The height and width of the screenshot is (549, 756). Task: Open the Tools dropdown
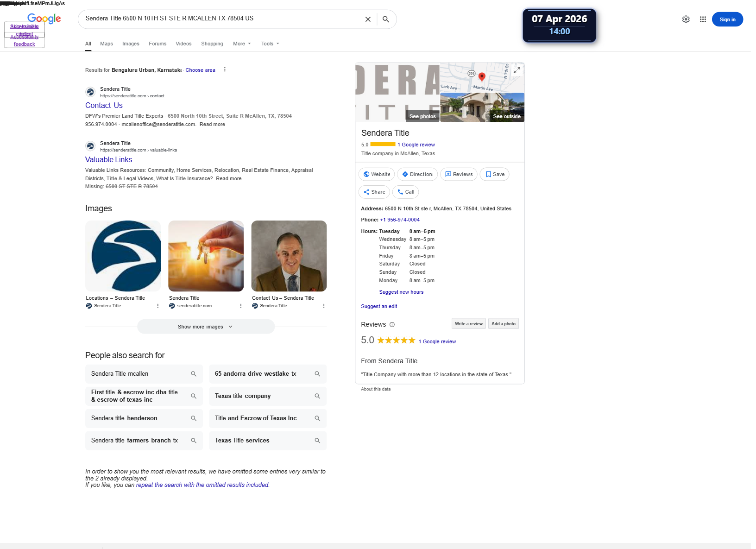coord(270,44)
